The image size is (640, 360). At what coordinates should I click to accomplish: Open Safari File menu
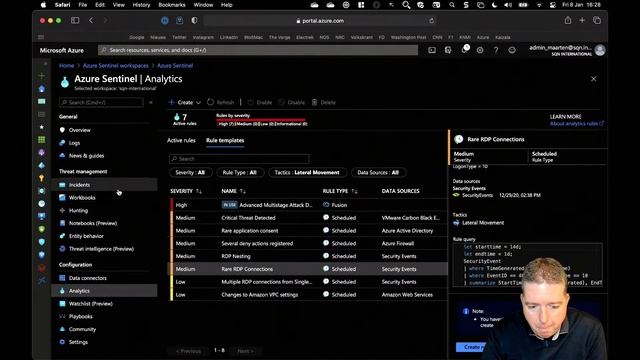click(x=83, y=5)
